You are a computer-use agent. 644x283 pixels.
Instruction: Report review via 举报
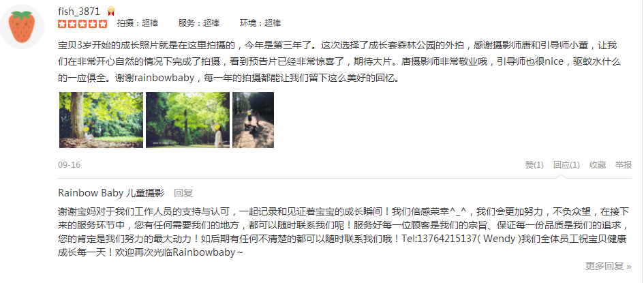(x=624, y=165)
